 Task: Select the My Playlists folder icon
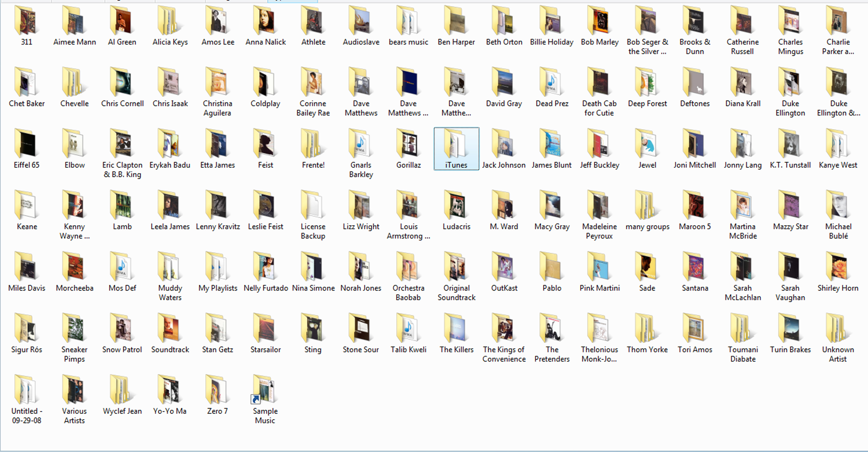(217, 266)
